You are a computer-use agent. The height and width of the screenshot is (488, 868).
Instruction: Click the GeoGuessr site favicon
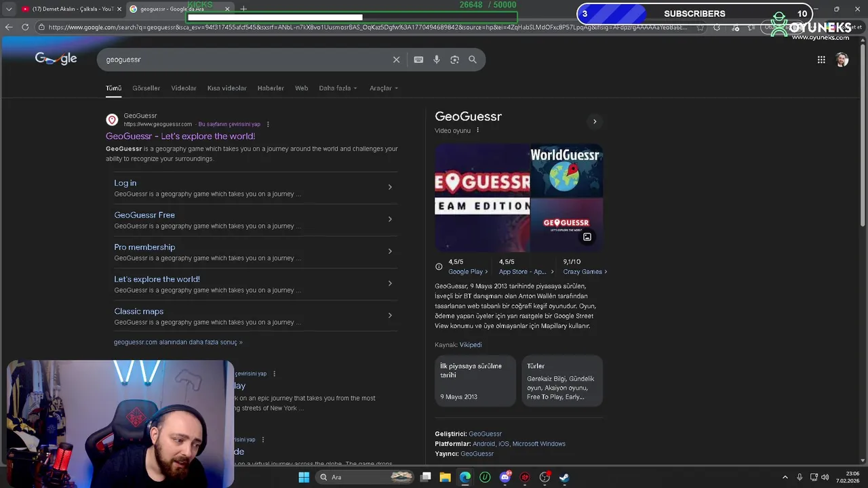112,120
